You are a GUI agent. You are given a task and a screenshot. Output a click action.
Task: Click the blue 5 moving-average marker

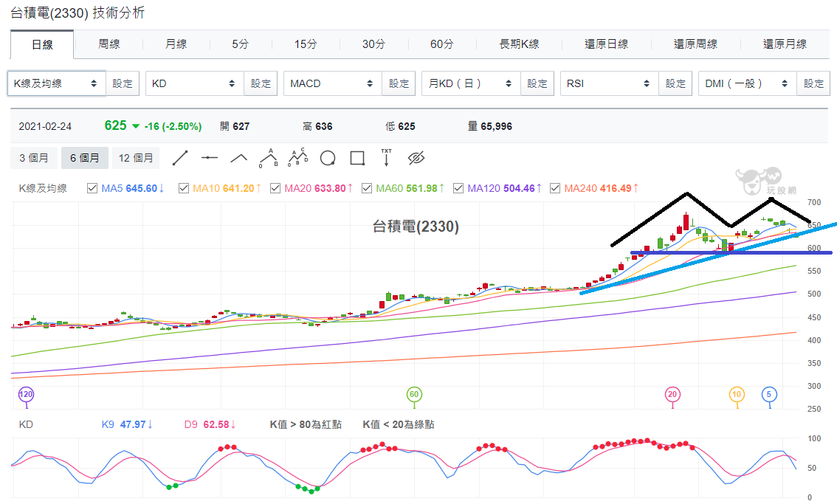tap(768, 395)
